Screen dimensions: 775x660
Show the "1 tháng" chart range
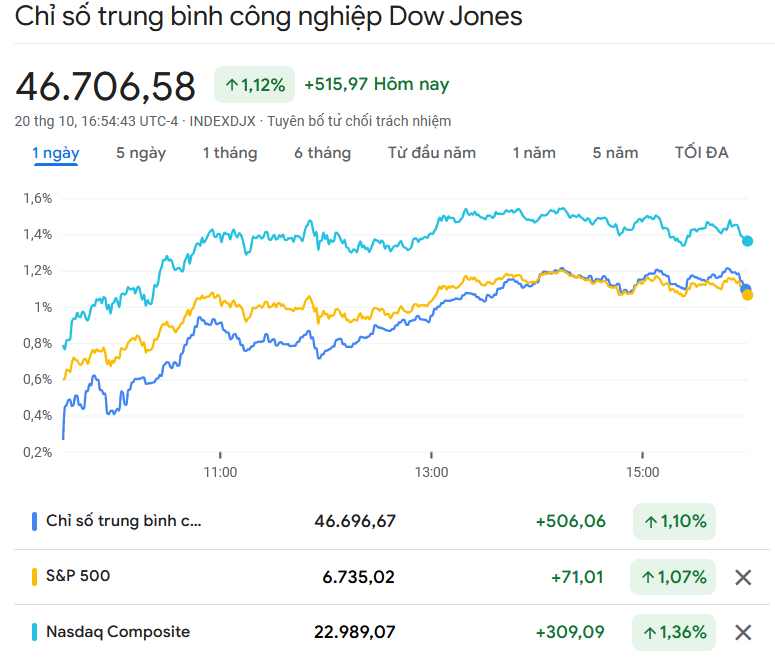pos(229,153)
